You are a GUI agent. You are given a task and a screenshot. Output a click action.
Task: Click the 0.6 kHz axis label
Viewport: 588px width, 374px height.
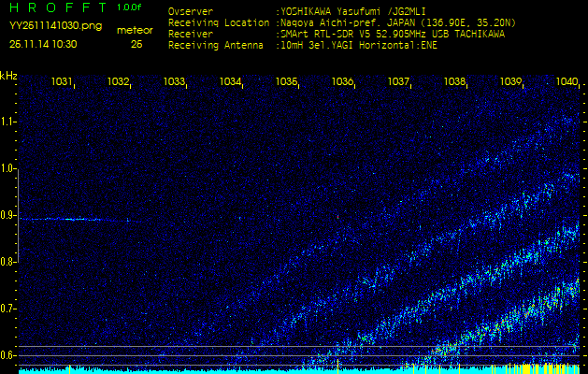(x=7, y=355)
